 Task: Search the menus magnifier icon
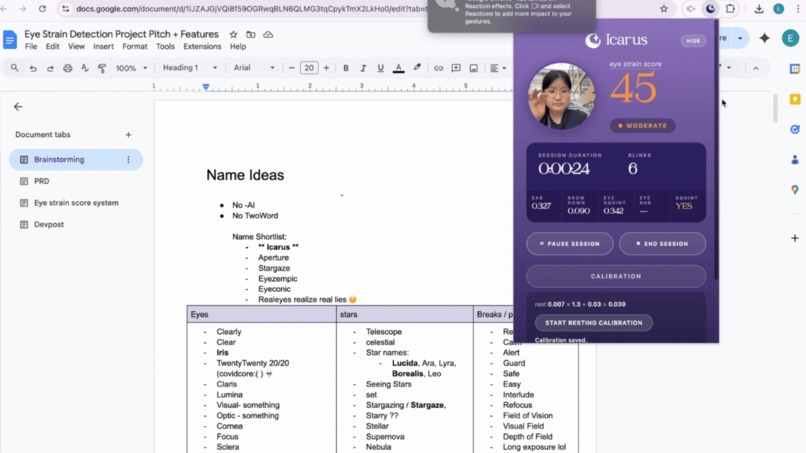click(14, 68)
